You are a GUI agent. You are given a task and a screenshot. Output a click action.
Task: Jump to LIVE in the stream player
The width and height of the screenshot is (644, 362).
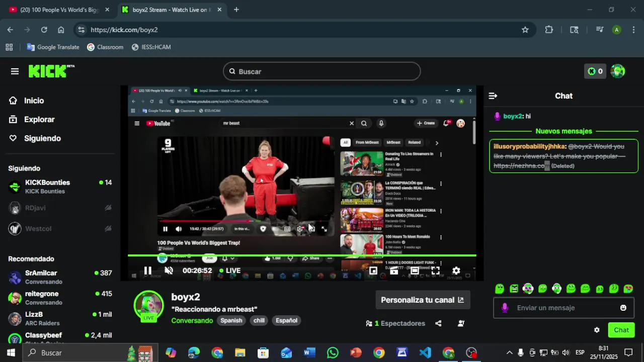(230, 270)
